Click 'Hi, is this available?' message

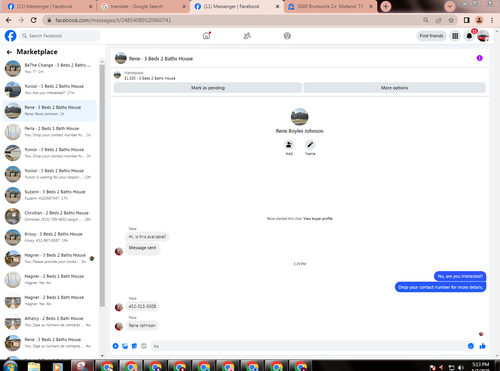click(x=147, y=237)
